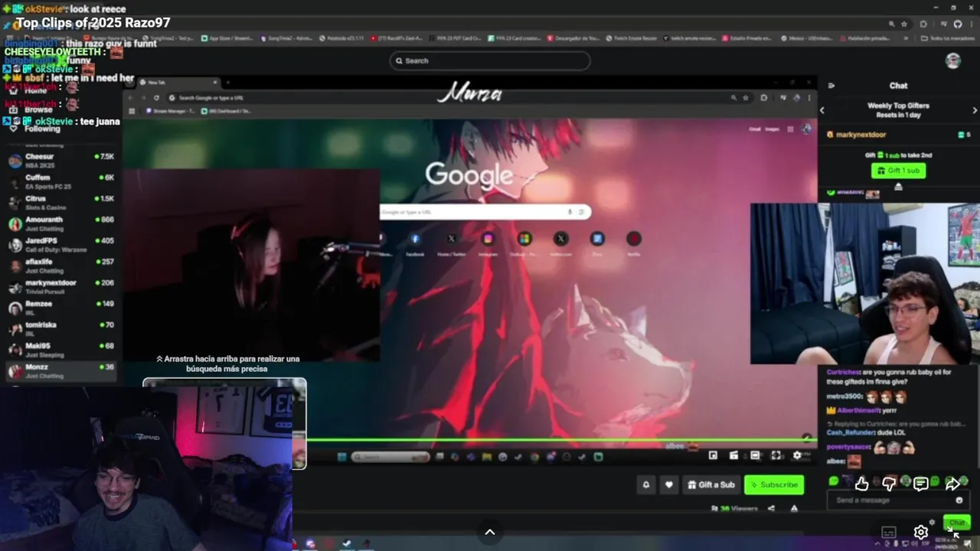Open video player settings gear overlay
This screenshot has height=551, width=980.
pos(920,532)
